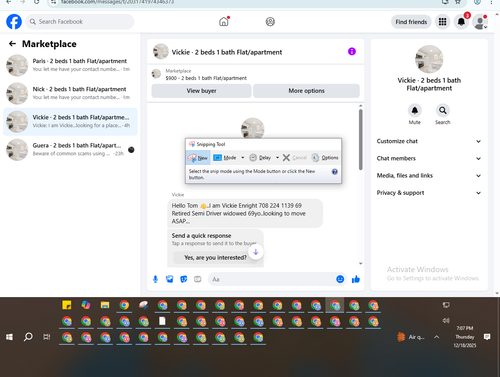Open the $900 2 beds listing link

coord(206,78)
